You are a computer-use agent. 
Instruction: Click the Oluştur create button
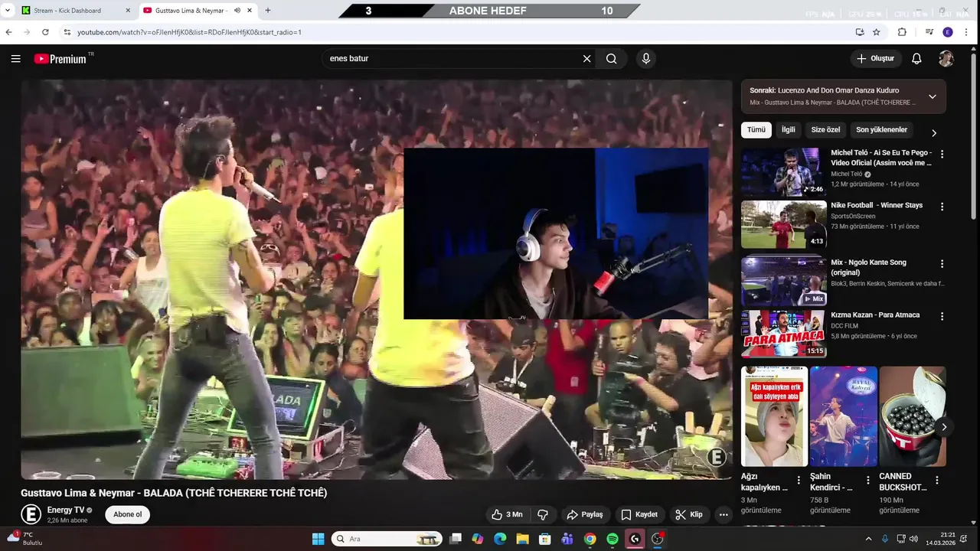[x=876, y=59]
